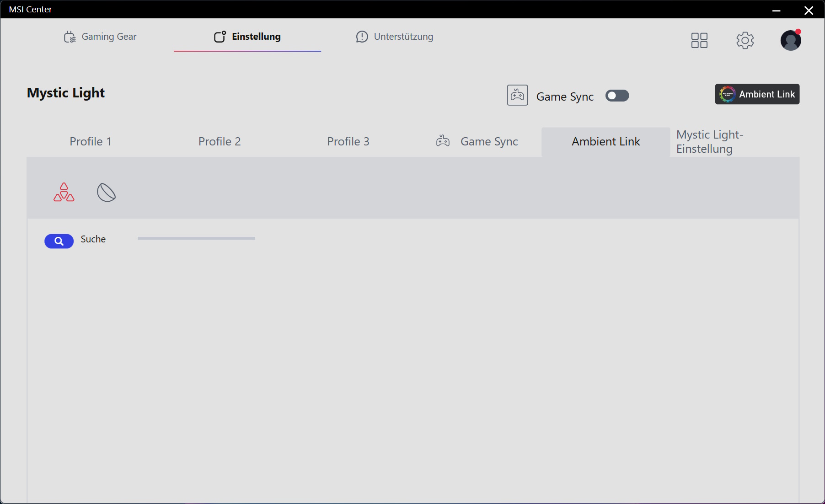Viewport: 825px width, 504px height.
Task: Open settings via the gear icon
Action: point(745,40)
